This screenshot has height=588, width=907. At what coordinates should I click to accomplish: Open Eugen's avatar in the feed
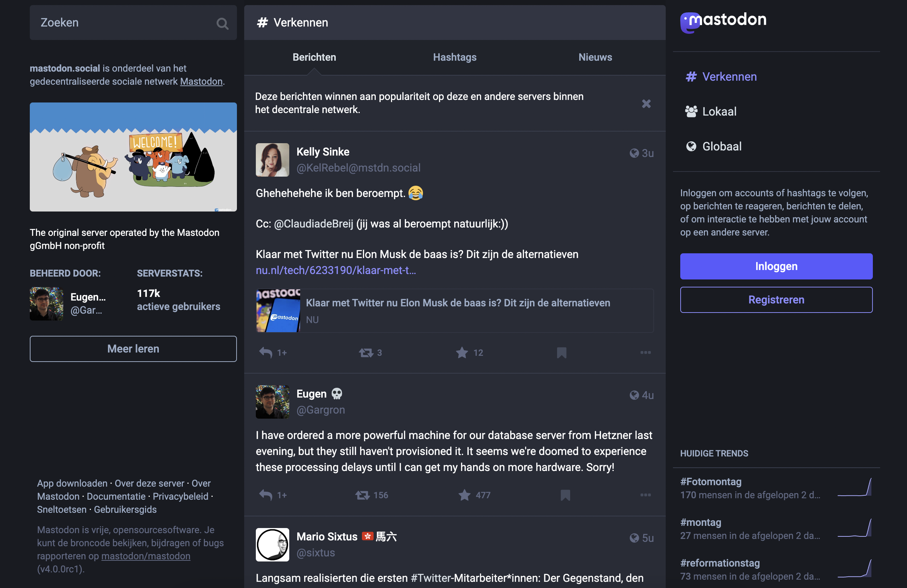272,402
